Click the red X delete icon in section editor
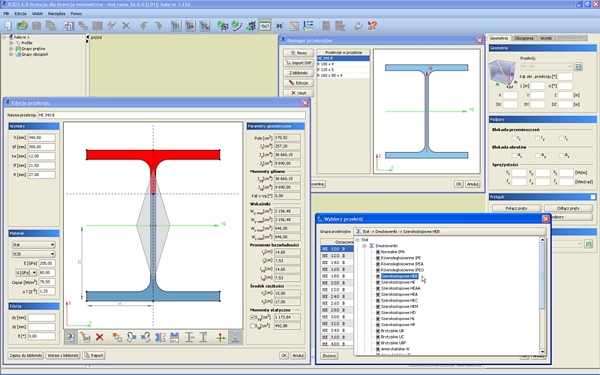Image resolution: width=600 pixels, height=375 pixels. tap(99, 337)
